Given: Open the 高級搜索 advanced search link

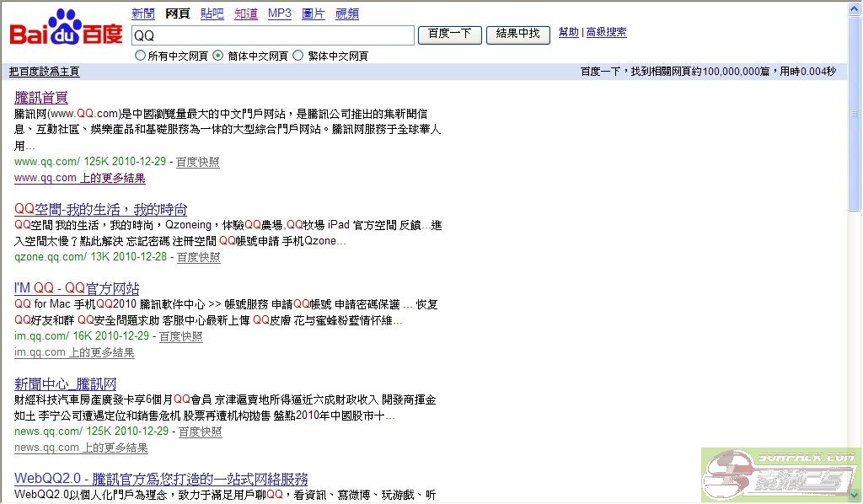Looking at the screenshot, I should click(606, 33).
